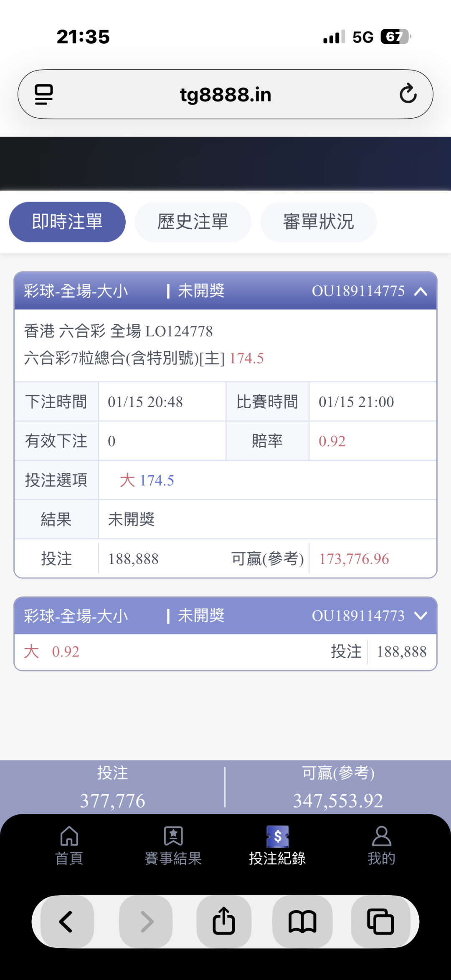The image size is (451, 980).
Task: Tap the 173,776.96 winnable amount
Action: click(x=354, y=559)
